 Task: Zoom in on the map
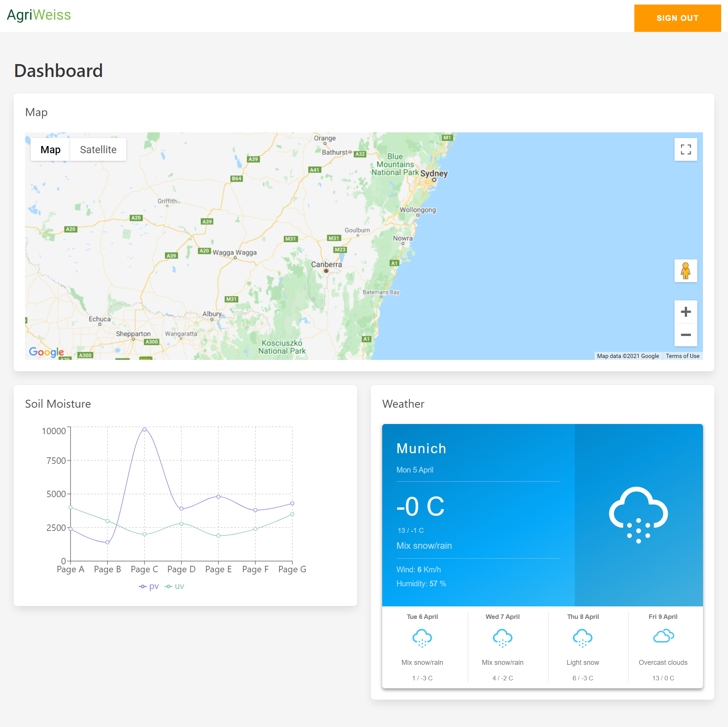685,312
